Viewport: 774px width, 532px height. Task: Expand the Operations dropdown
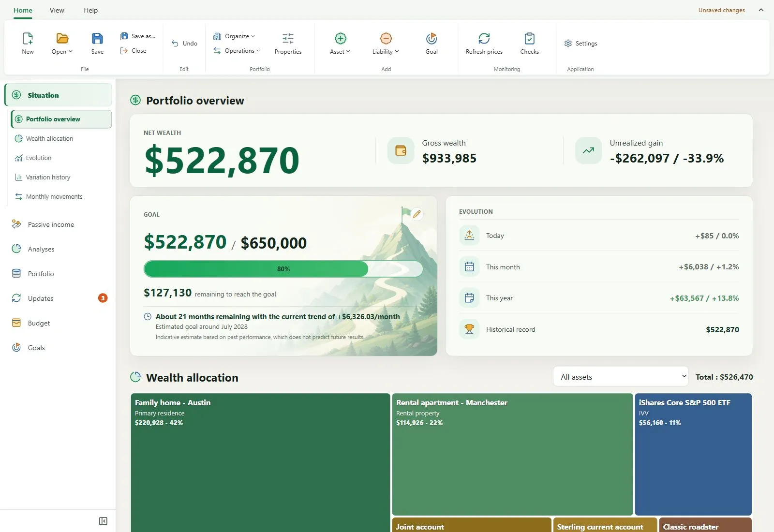point(237,51)
